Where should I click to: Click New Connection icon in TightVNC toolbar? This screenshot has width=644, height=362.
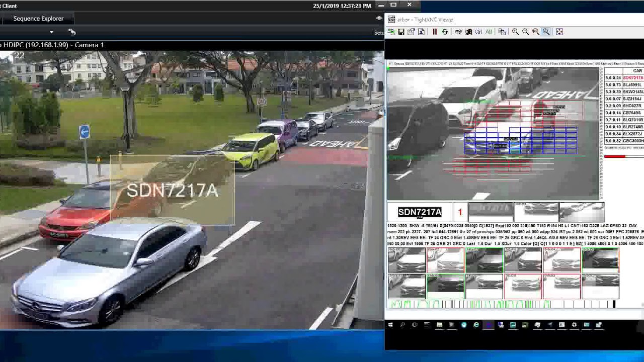(391, 32)
